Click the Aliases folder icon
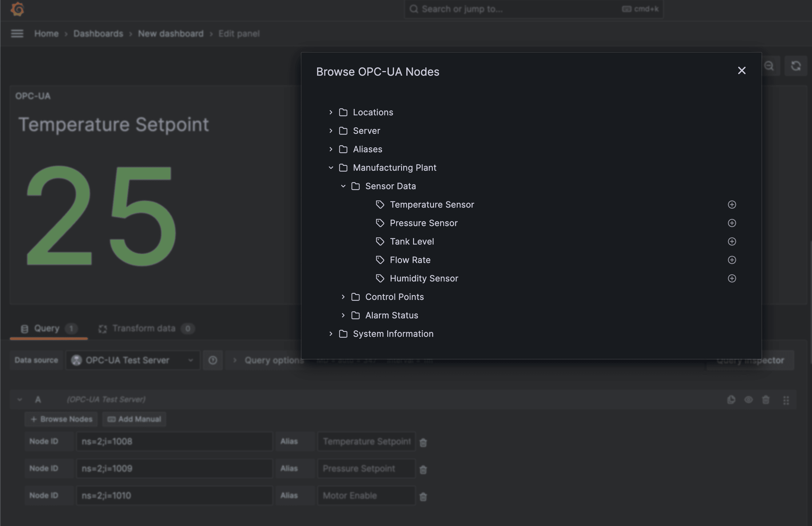Screen dimensions: 812x526 [x=343, y=149]
